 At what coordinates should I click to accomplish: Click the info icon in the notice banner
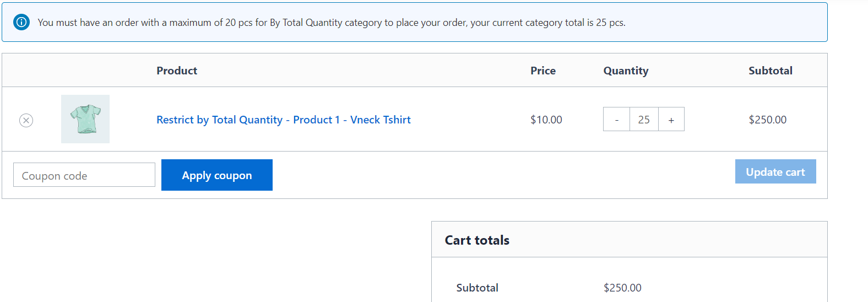(21, 23)
